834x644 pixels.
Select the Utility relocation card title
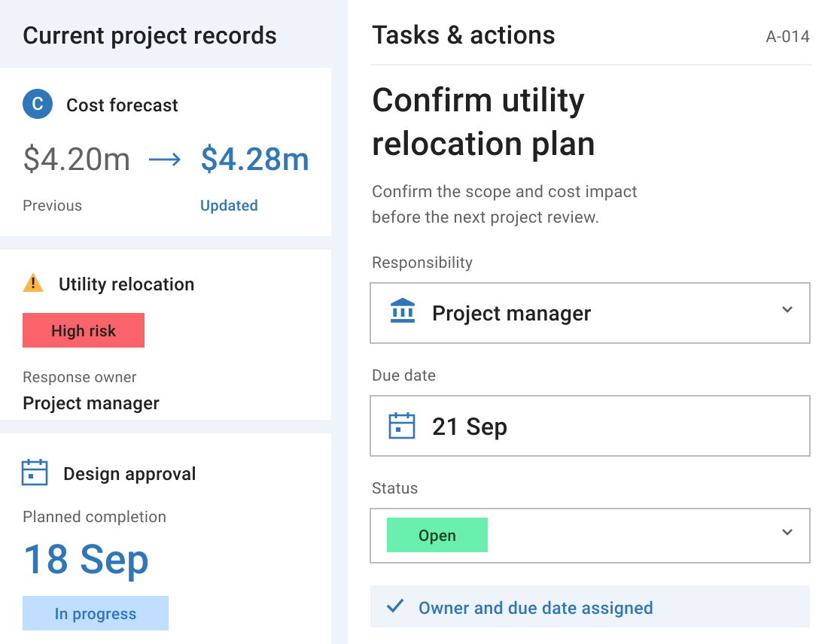[x=126, y=284]
